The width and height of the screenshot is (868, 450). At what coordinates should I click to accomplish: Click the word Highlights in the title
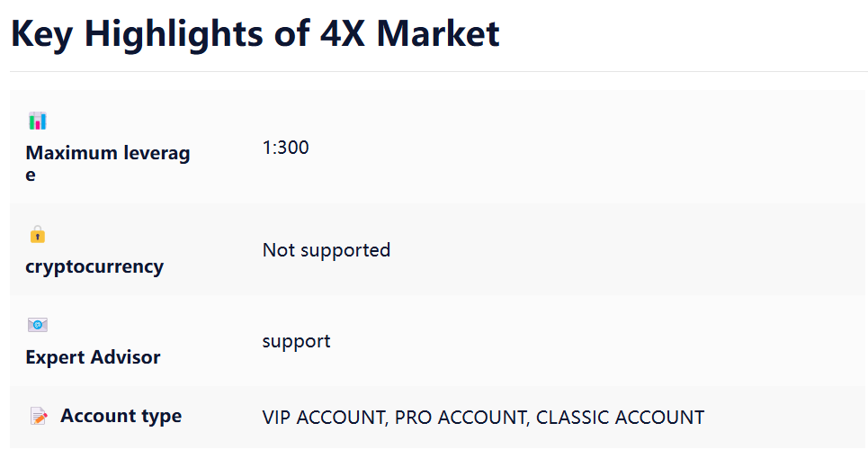[174, 36]
